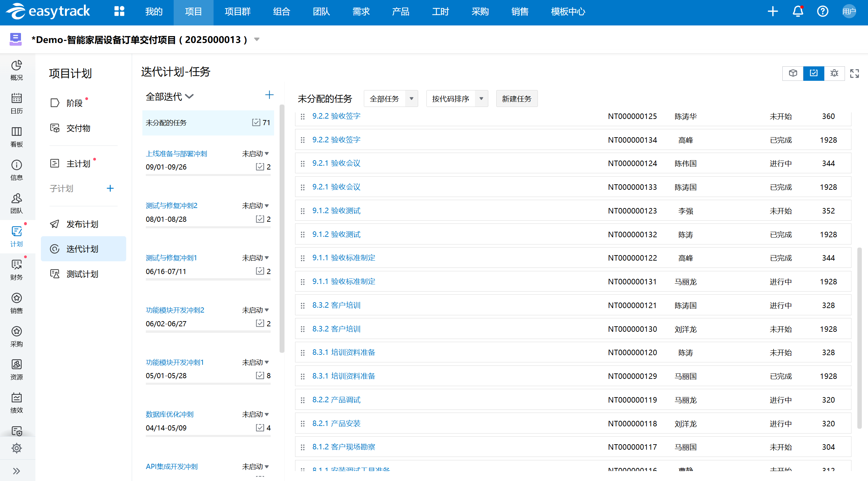This screenshot has width=868, height=481.
Task: Switch to the 项目群 top menu
Action: tap(237, 12)
